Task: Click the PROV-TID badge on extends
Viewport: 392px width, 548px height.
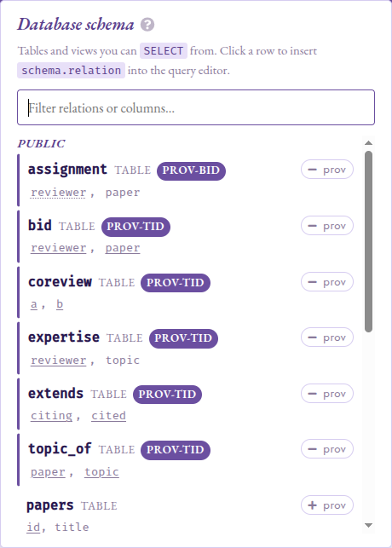Action: click(167, 395)
